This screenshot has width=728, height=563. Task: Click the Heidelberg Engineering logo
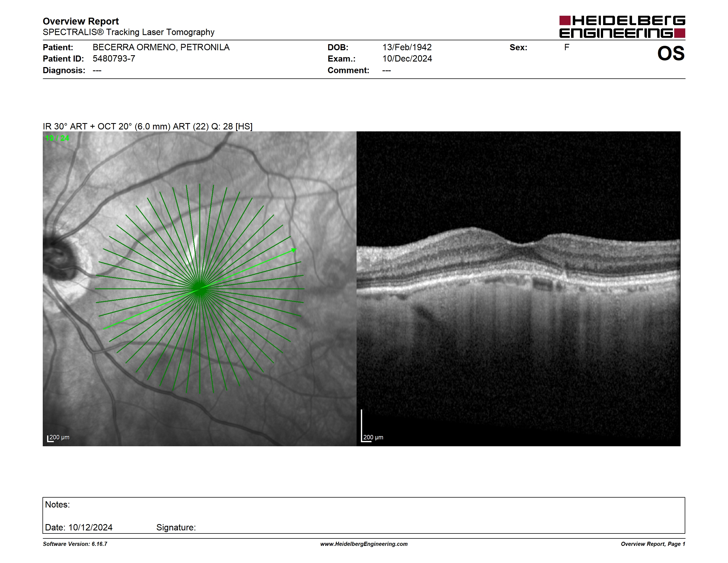pos(622,27)
